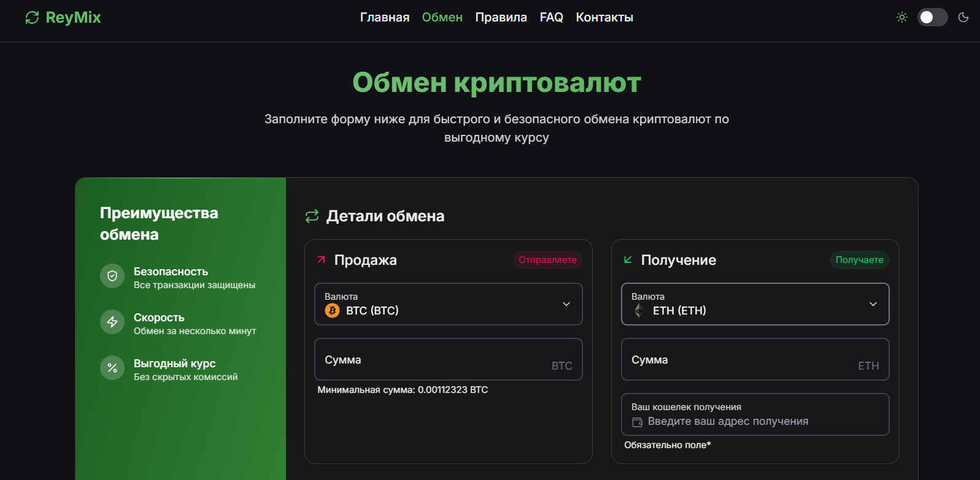Click the moon dark-mode icon
This screenshot has width=980, height=480.
963,17
